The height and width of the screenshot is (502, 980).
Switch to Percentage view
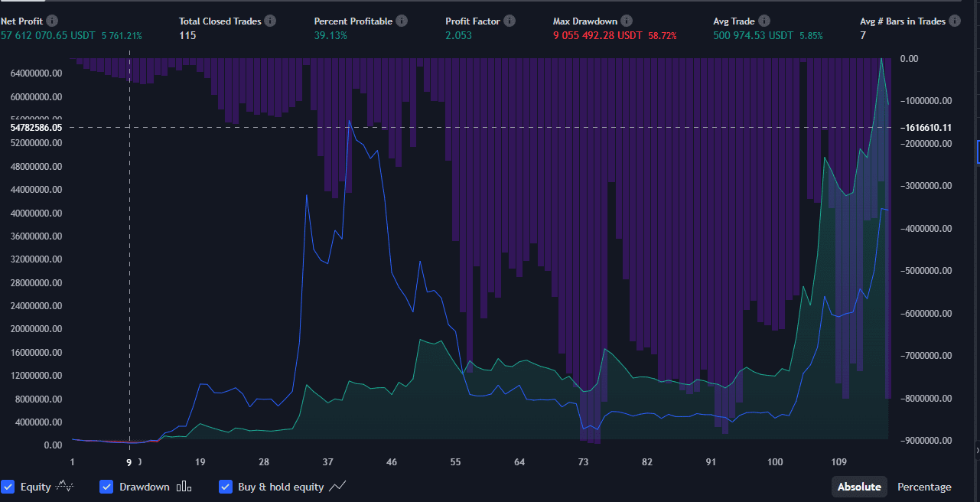point(924,487)
